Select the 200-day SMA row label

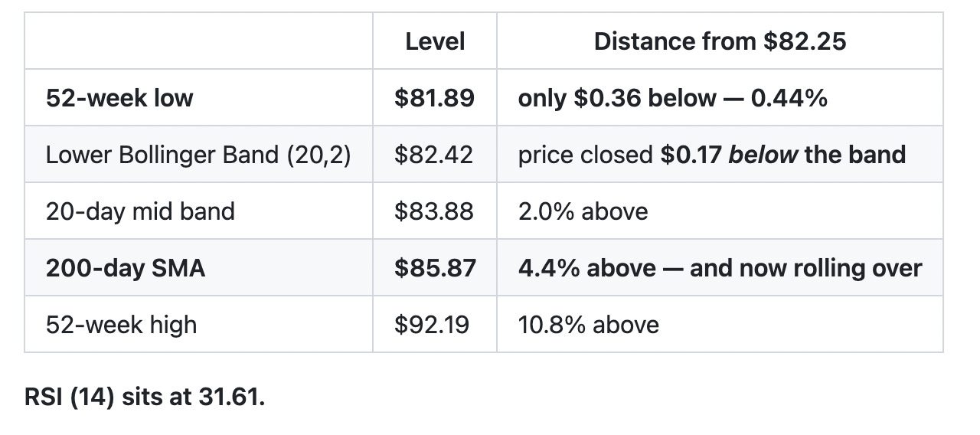tap(126, 268)
